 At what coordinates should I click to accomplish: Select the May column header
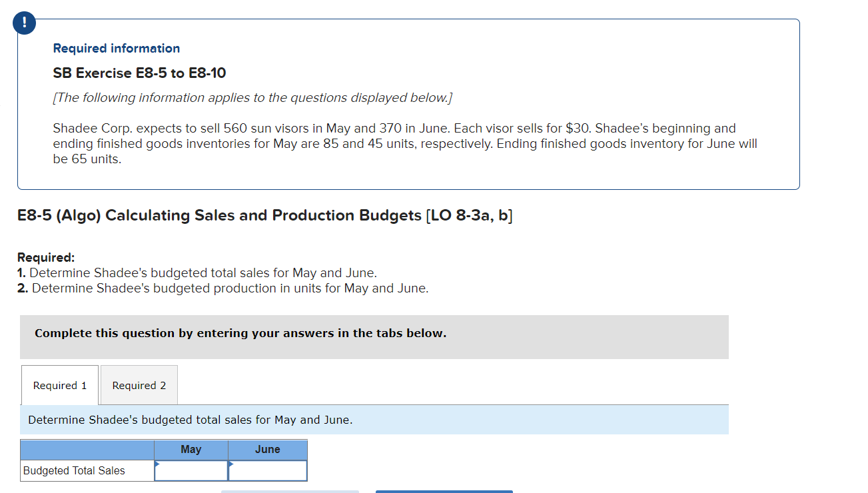(x=191, y=450)
